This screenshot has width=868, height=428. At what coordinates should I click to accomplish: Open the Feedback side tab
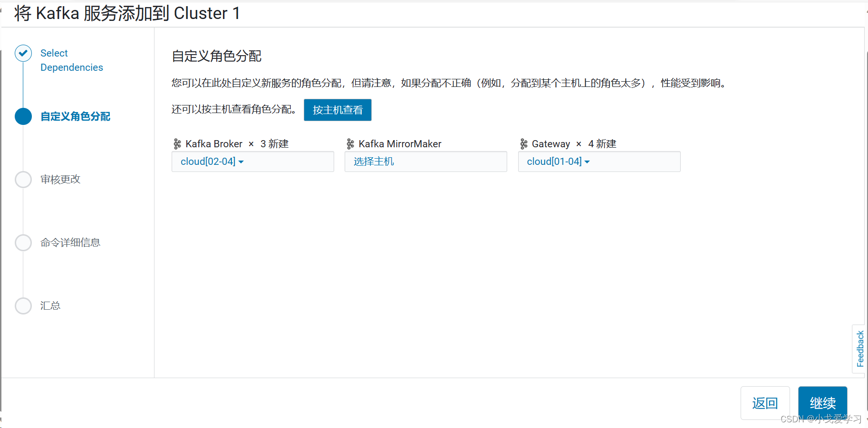860,349
